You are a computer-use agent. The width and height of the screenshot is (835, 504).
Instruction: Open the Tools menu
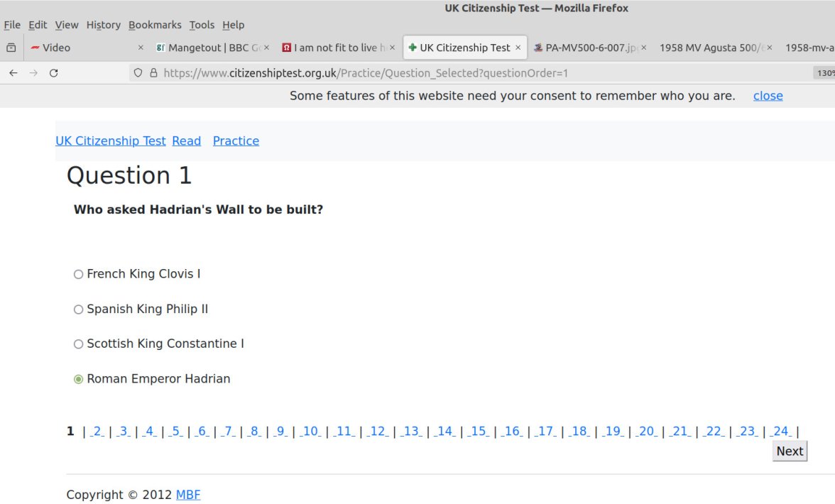(x=202, y=24)
